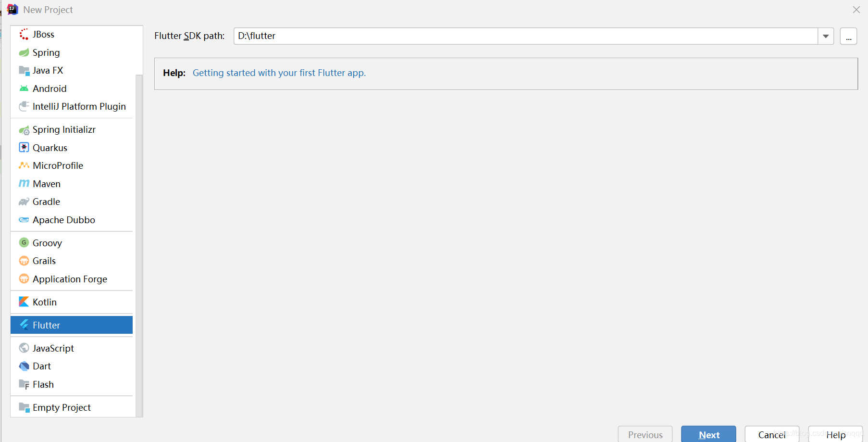Viewport: 868px width, 442px height.
Task: Click the Java FX folder icon
Action: click(x=24, y=70)
